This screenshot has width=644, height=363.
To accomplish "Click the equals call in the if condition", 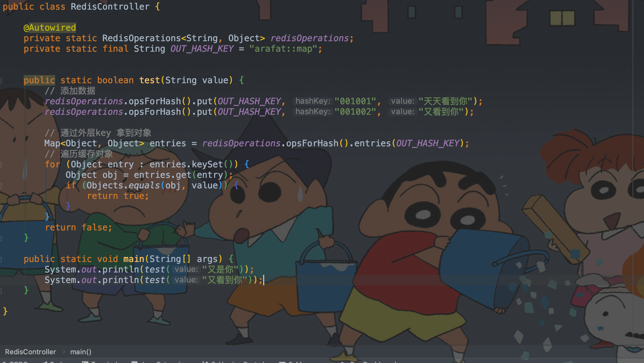I will coord(144,185).
